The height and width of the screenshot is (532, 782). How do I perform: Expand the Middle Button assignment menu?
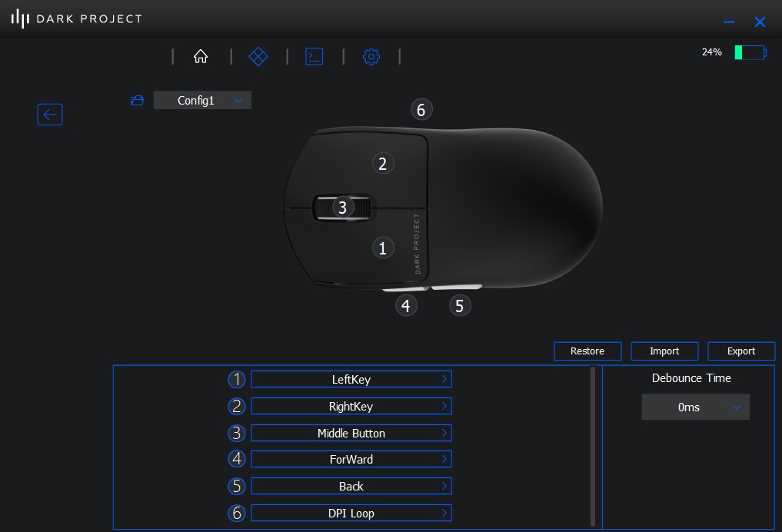pyautogui.click(x=351, y=433)
